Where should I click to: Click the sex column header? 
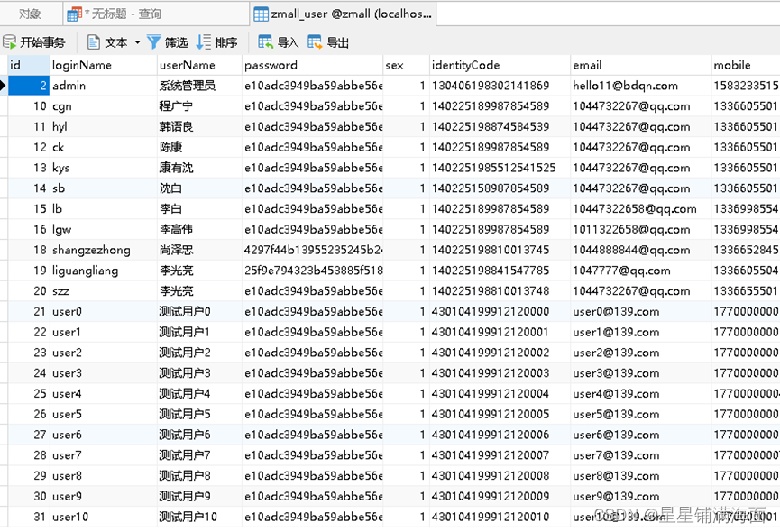click(x=406, y=65)
